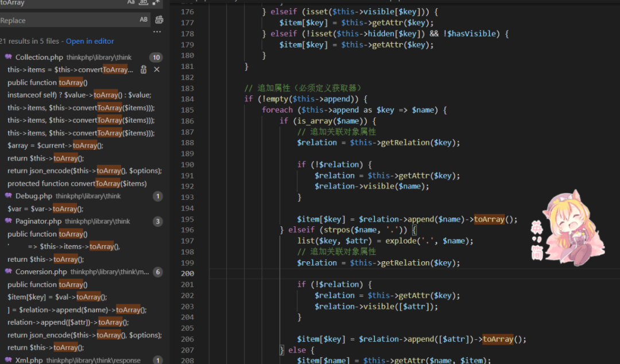The height and width of the screenshot is (364, 620).
Task: Click the '21 results in 5 files' text
Action: coord(30,41)
